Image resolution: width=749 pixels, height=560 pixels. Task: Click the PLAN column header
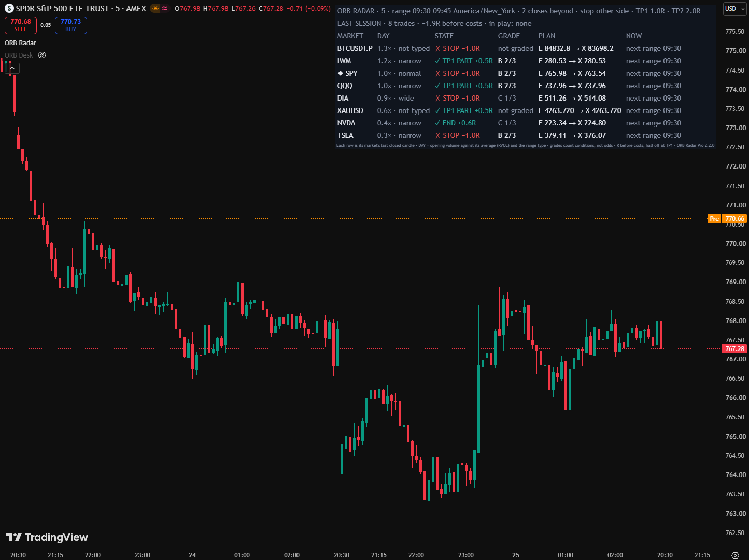click(547, 36)
